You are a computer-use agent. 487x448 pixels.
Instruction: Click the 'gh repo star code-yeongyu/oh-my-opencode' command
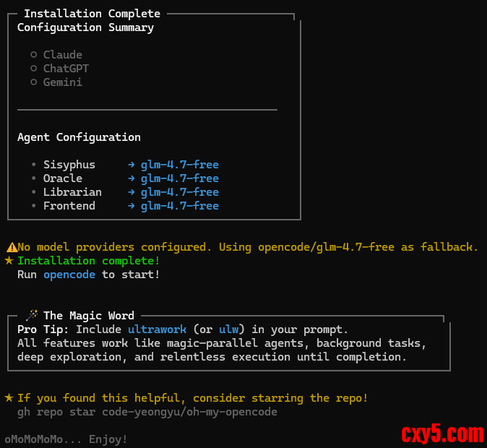click(147, 413)
